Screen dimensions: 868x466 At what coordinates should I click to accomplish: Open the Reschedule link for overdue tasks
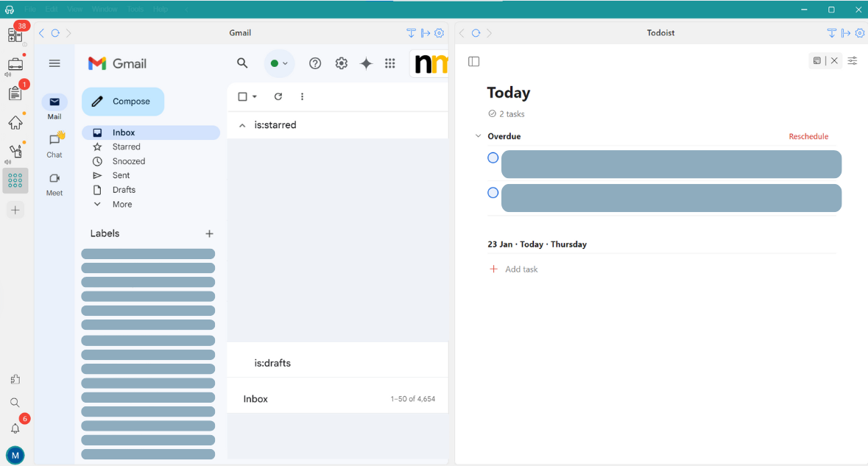tap(808, 136)
